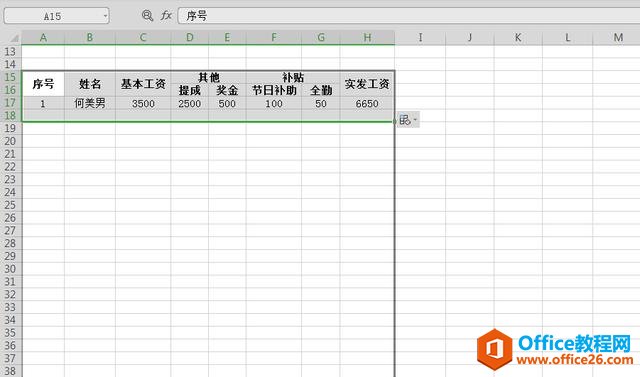
Task: Click the 基本工资 header cell
Action: click(143, 84)
